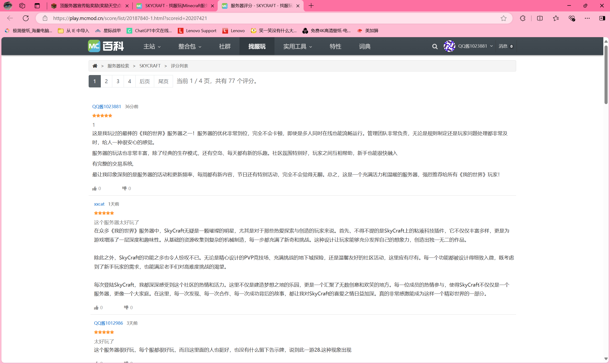Select the 找服玩 nav item
This screenshot has width=610, height=364.
point(257,46)
